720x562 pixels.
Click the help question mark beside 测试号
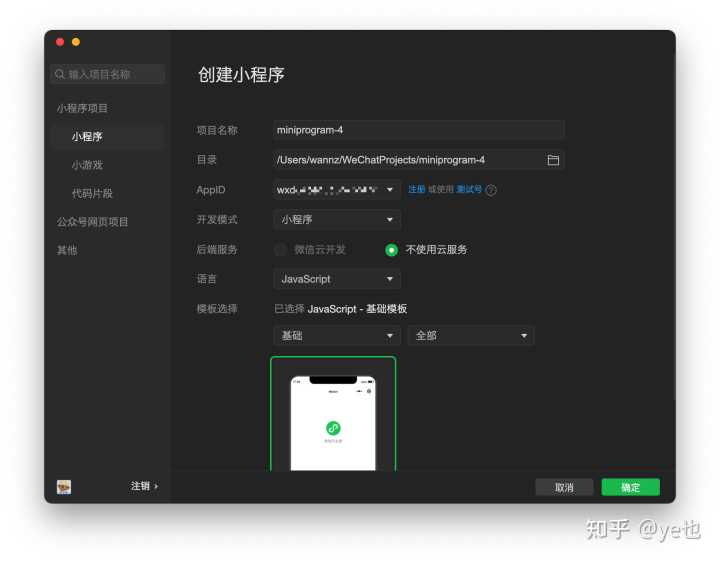click(491, 190)
